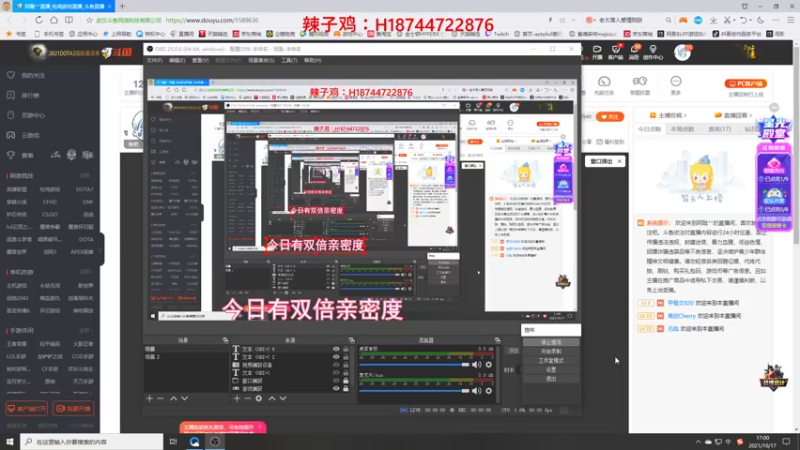Image resolution: width=800 pixels, height=450 pixels.
Task: Expand 单机热游 全部 link in sidebar
Action: pyautogui.click(x=86, y=272)
